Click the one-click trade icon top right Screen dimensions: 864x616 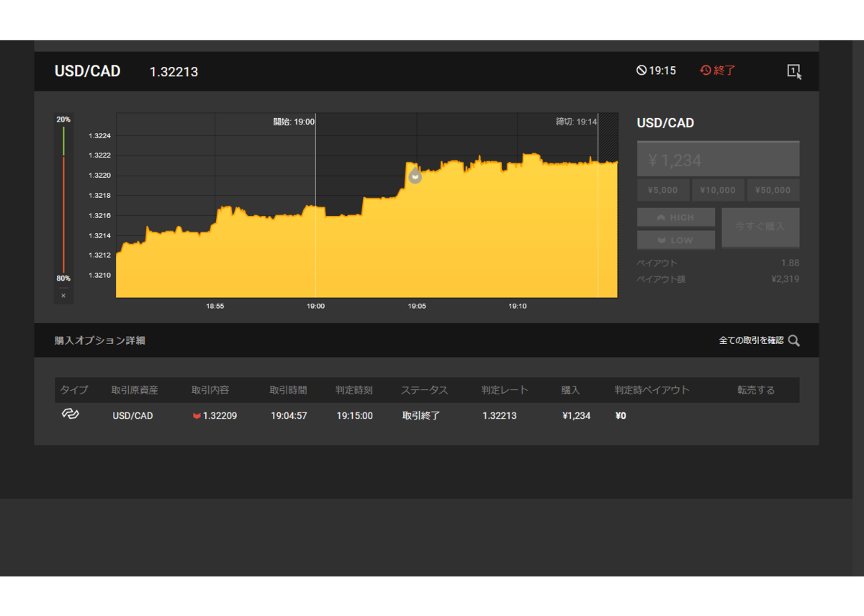(794, 71)
